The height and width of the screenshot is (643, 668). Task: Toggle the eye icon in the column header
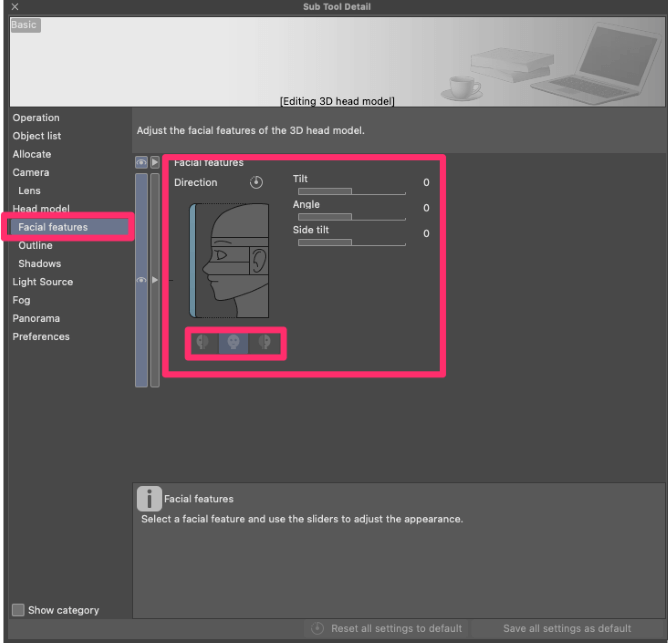[141, 162]
